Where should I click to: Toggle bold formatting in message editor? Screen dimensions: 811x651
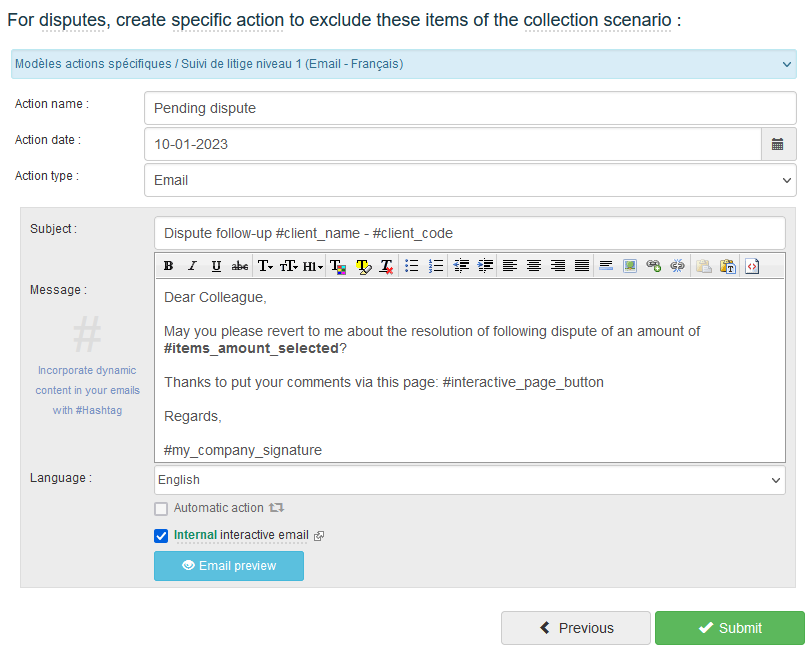168,266
